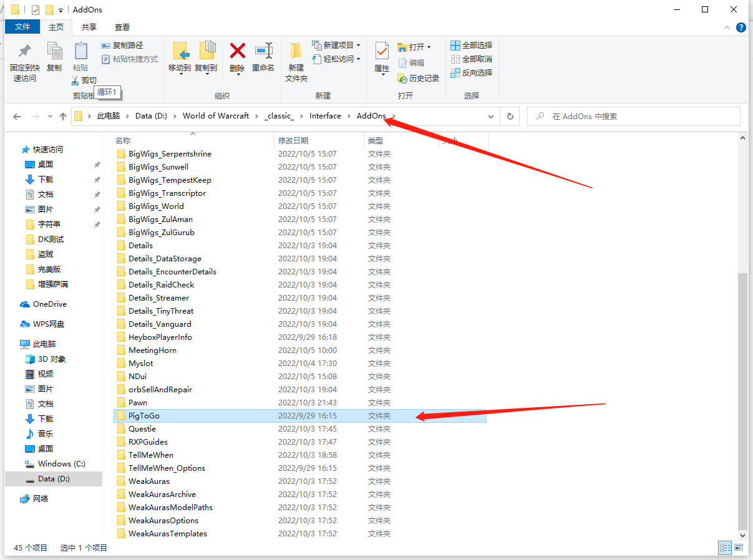Screen dimensions: 753x560
Task: Expand the New Item (新建项目) dropdown
Action: click(358, 45)
